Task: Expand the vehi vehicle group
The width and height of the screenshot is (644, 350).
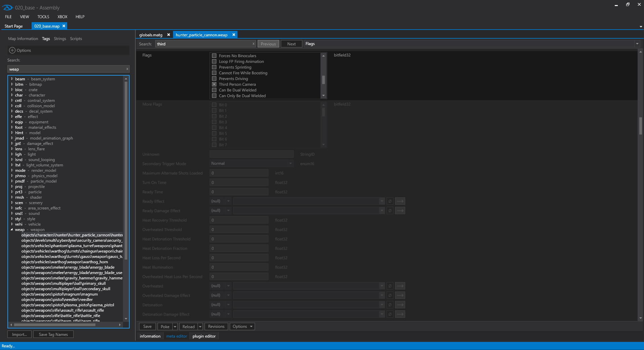Action: [x=12, y=224]
